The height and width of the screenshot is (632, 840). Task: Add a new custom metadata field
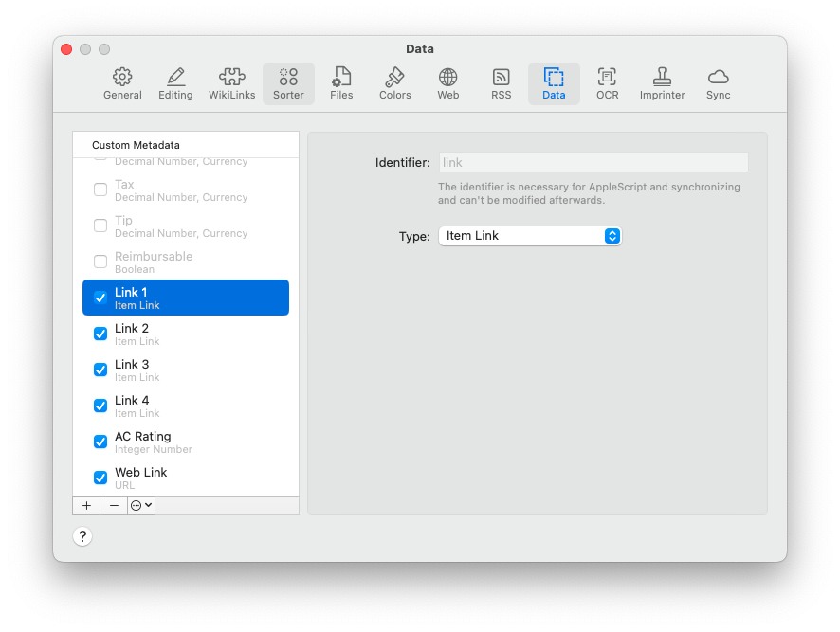86,505
